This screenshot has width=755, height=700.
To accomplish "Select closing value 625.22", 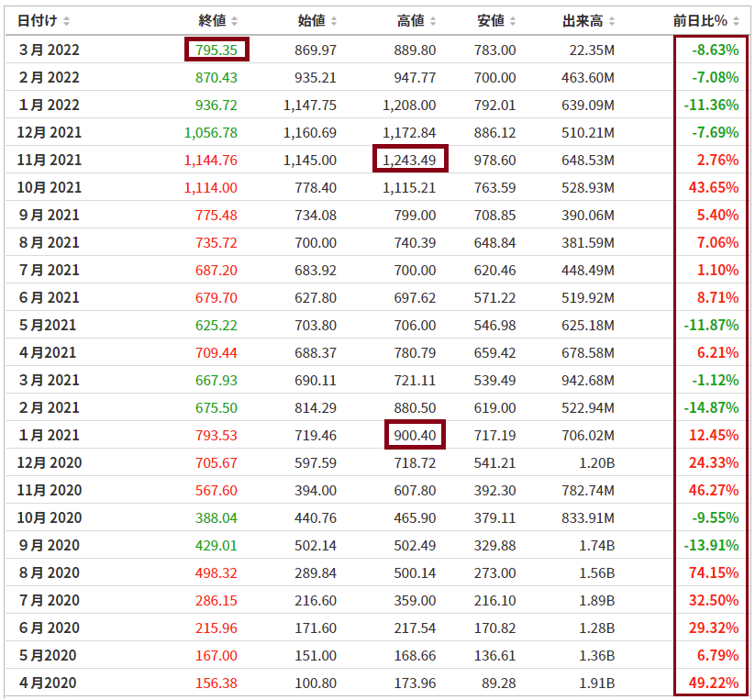I will click(x=217, y=326).
